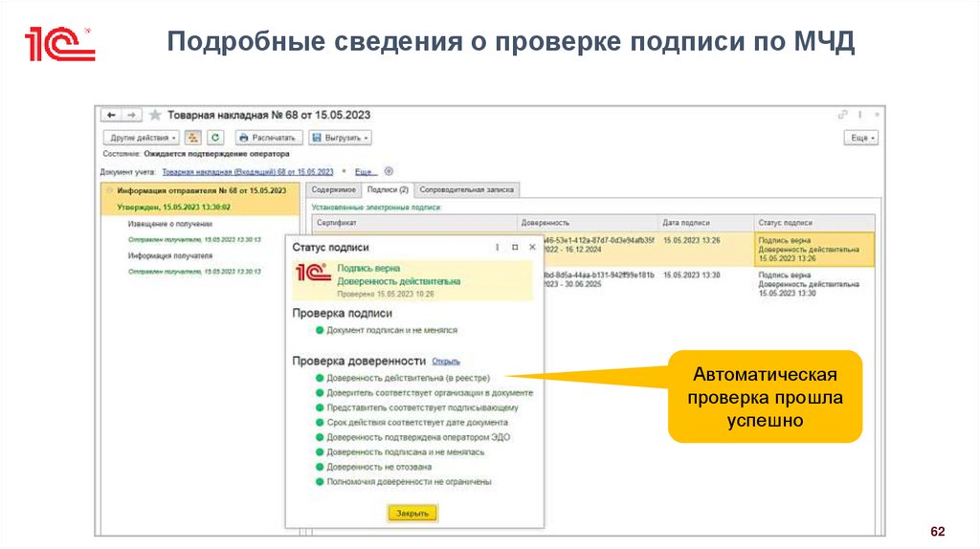The image size is (980, 549).
Task: Click the Доверенность column header
Action: pyautogui.click(x=589, y=222)
